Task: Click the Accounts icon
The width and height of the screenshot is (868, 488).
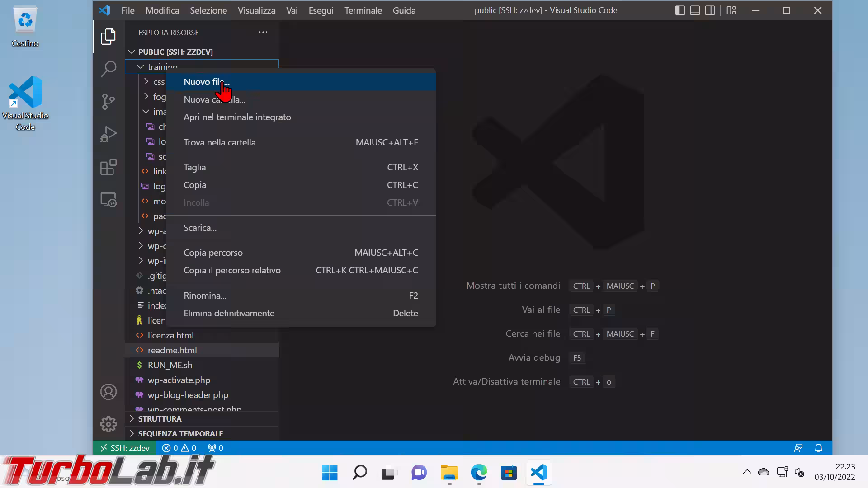Action: click(x=108, y=392)
